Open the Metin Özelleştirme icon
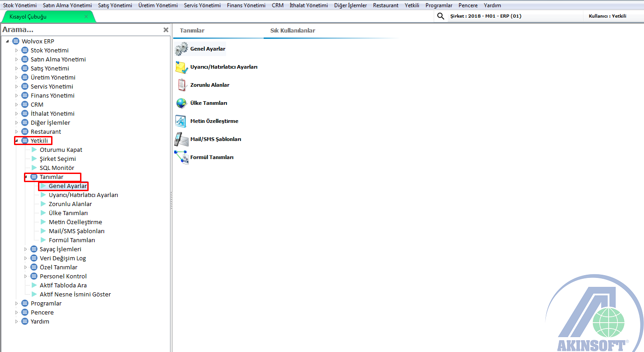Viewport: 644px width, 352px height. pos(181,121)
